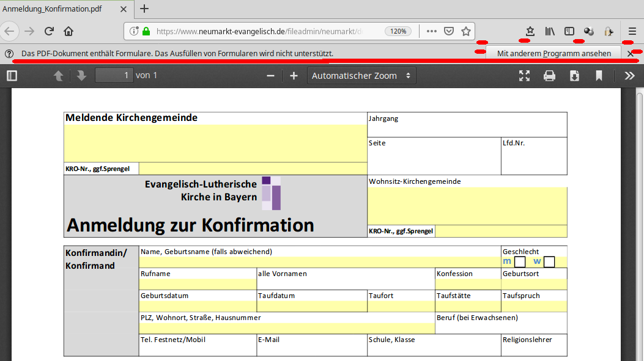Image resolution: width=644 pixels, height=361 pixels.
Task: Click the vertical scrollbar of the viewer
Action: 640,225
